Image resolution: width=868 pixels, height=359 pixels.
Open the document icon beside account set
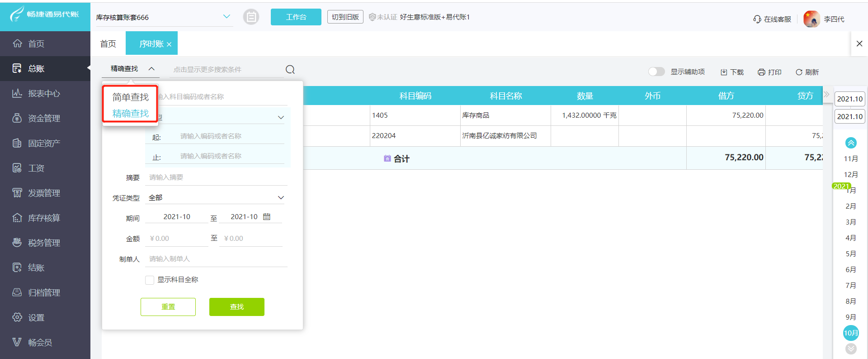point(251,17)
